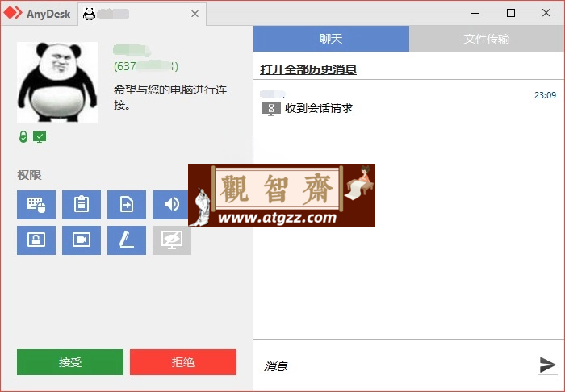Select the panda session tab
Image resolution: width=565 pixels, height=392 pixels.
point(142,14)
